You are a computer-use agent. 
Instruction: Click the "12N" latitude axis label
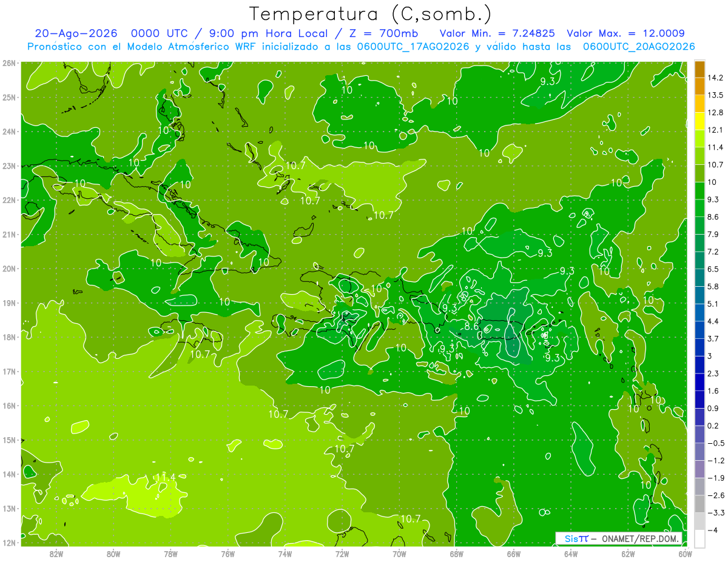(8, 543)
